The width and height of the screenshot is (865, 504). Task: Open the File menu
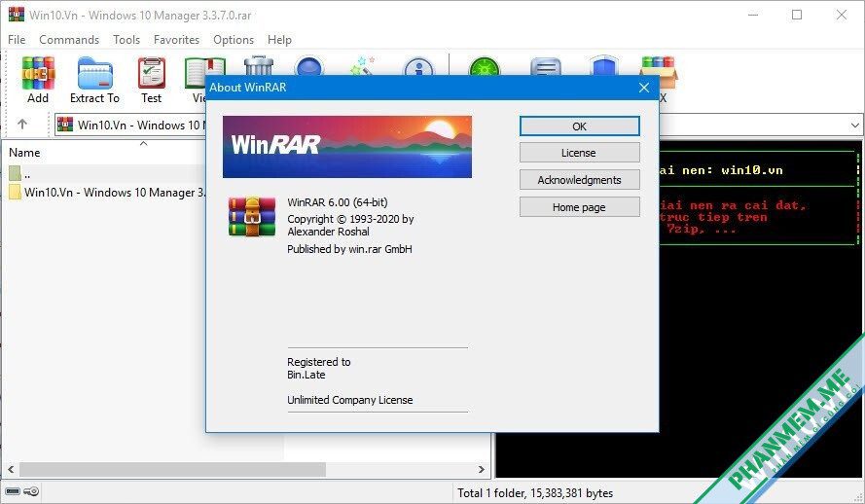tap(17, 40)
